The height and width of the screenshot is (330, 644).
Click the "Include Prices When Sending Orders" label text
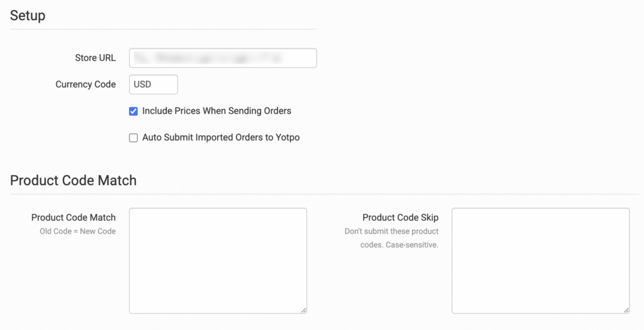216,111
